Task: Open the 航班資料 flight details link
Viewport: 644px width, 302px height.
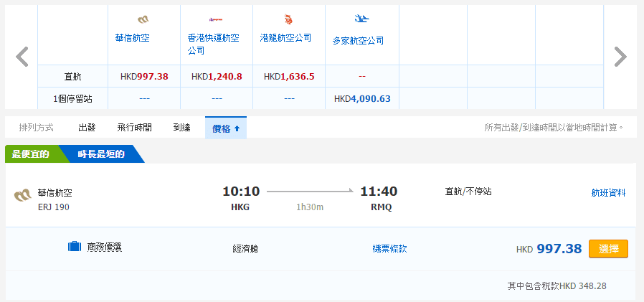Action: tap(608, 192)
